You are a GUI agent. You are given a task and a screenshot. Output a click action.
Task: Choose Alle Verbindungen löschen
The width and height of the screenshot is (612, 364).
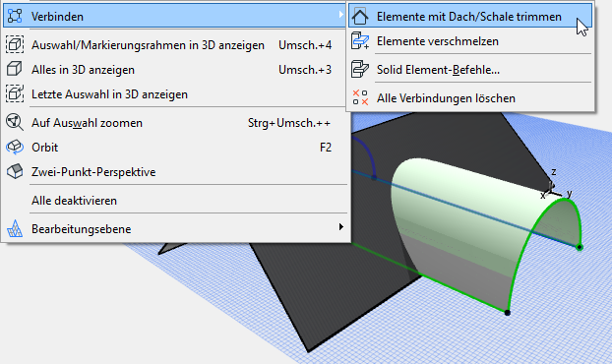point(470,98)
